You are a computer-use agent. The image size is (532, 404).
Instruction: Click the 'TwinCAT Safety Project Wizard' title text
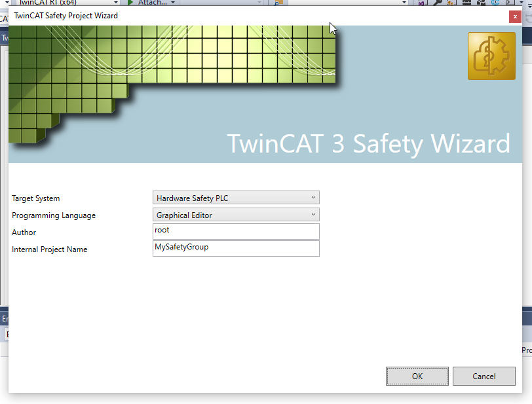[x=66, y=16]
